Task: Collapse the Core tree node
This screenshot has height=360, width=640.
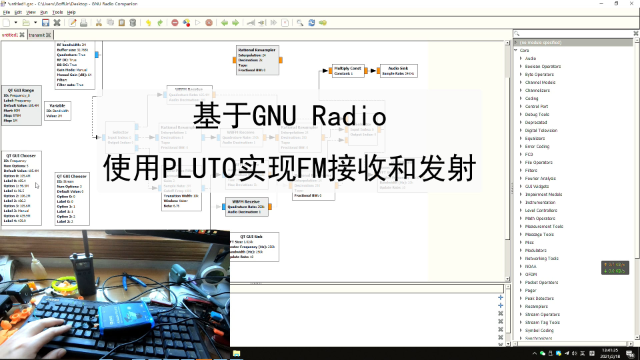Action: [516, 50]
